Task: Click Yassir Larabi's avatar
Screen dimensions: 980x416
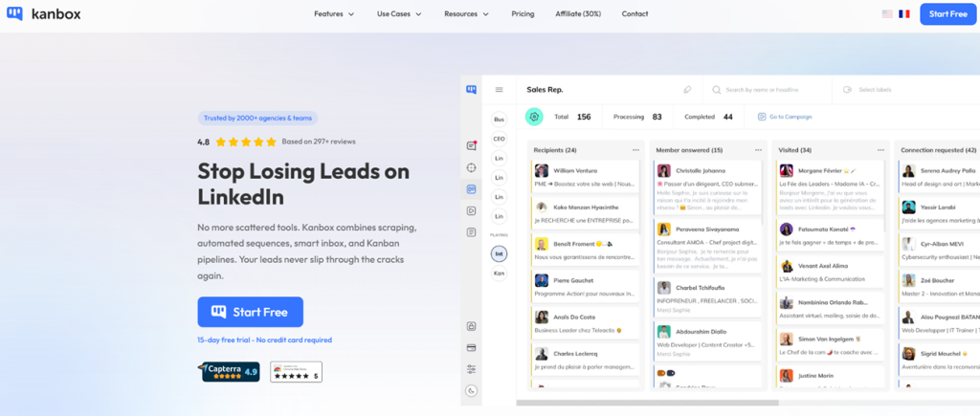Action: (x=909, y=207)
